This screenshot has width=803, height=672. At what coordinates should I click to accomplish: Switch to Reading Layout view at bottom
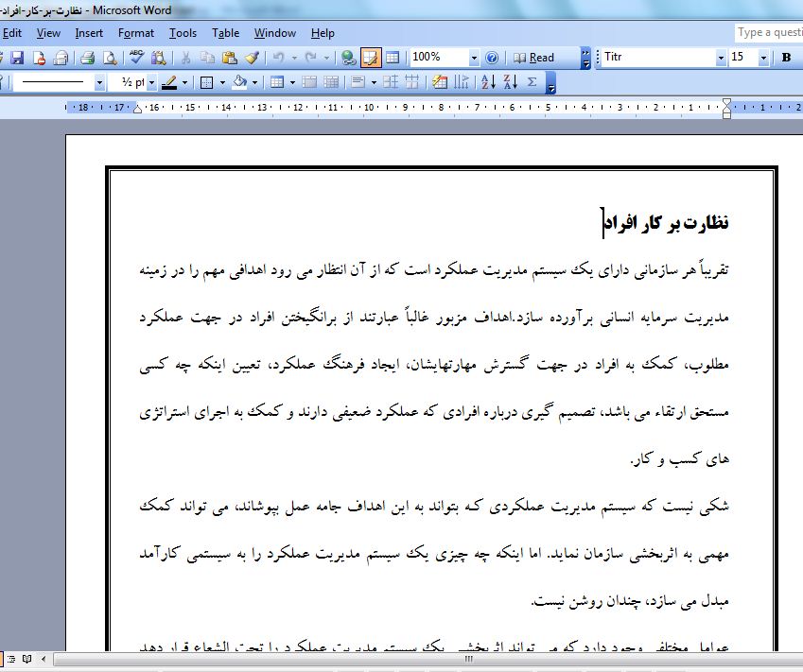27,658
